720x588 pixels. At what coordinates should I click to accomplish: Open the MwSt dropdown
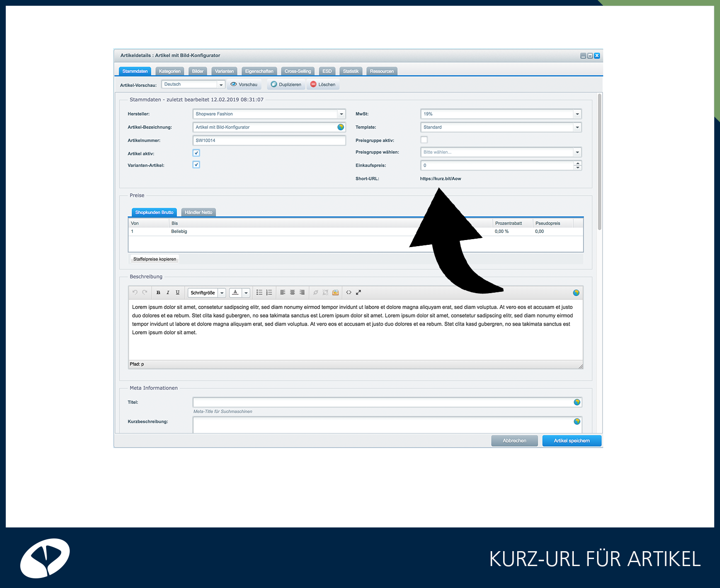point(577,114)
